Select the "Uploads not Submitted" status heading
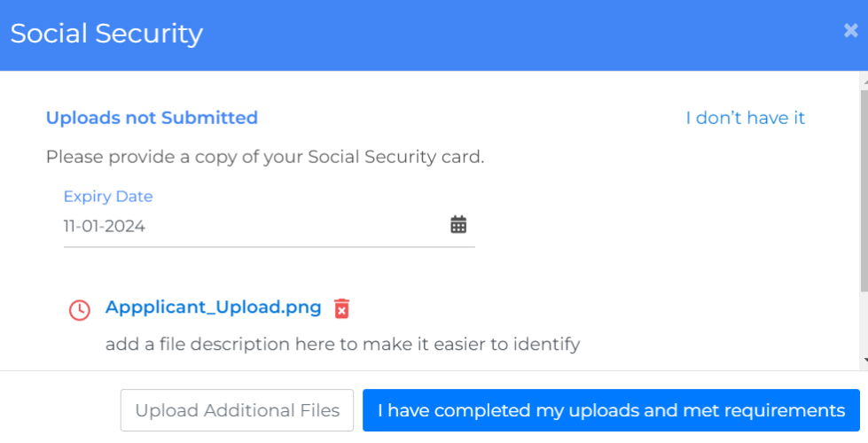Screen dimensions: 868x443 pos(152,118)
